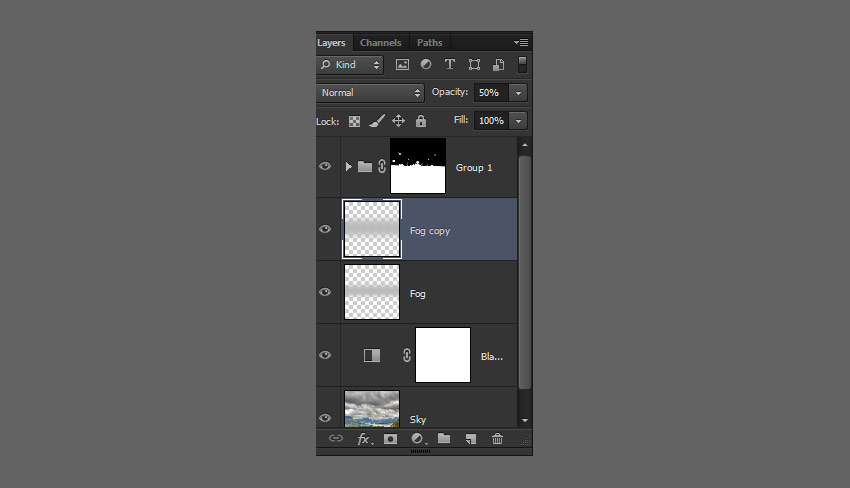Click the Group 1 folder icon
The image size is (850, 488).
tap(365, 166)
